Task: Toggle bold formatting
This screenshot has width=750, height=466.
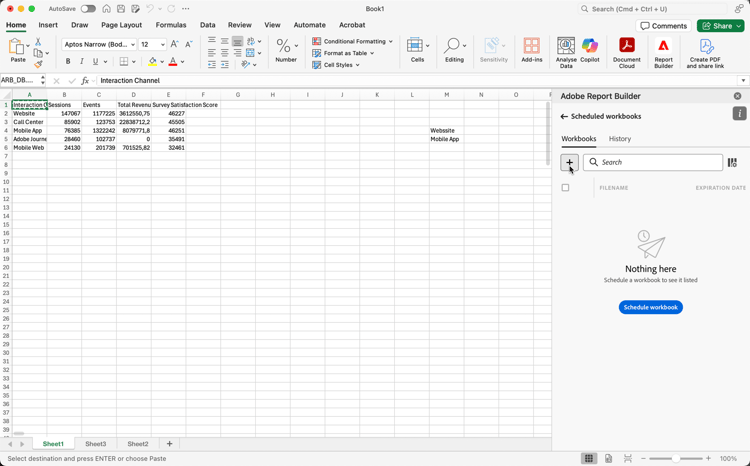Action: [x=68, y=61]
